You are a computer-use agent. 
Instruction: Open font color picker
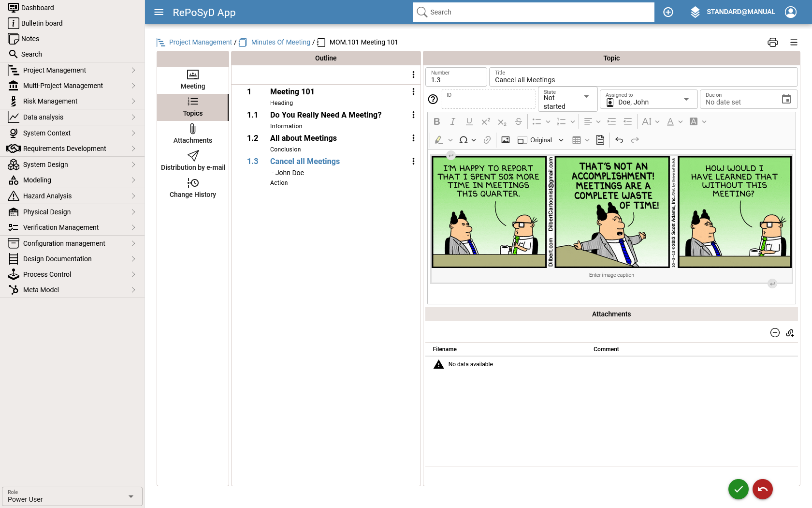coord(675,121)
